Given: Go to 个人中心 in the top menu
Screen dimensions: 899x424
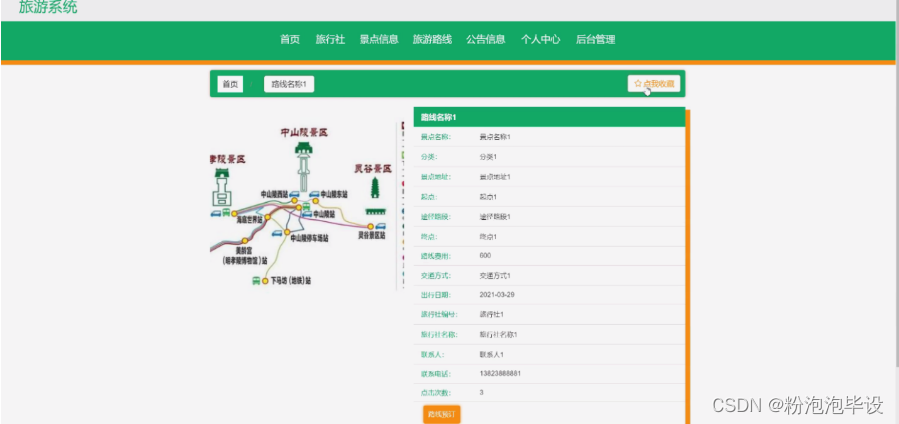Looking at the screenshot, I should [540, 40].
